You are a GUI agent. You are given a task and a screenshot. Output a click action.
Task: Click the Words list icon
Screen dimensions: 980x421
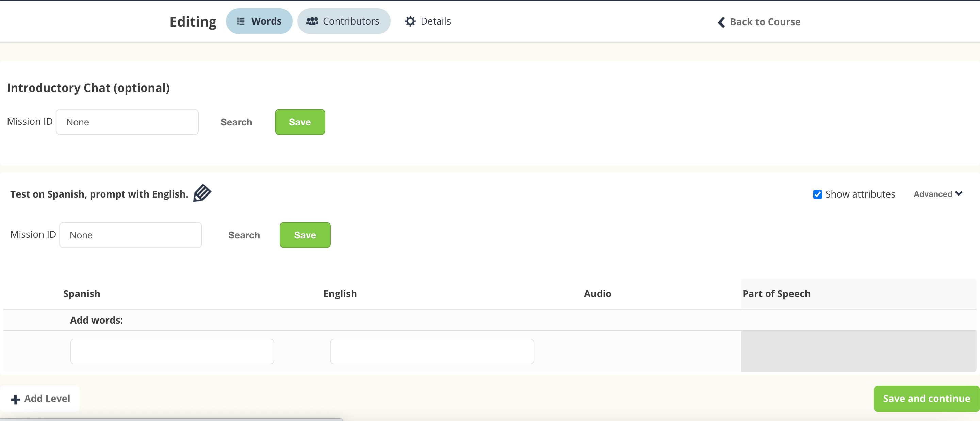[241, 21]
